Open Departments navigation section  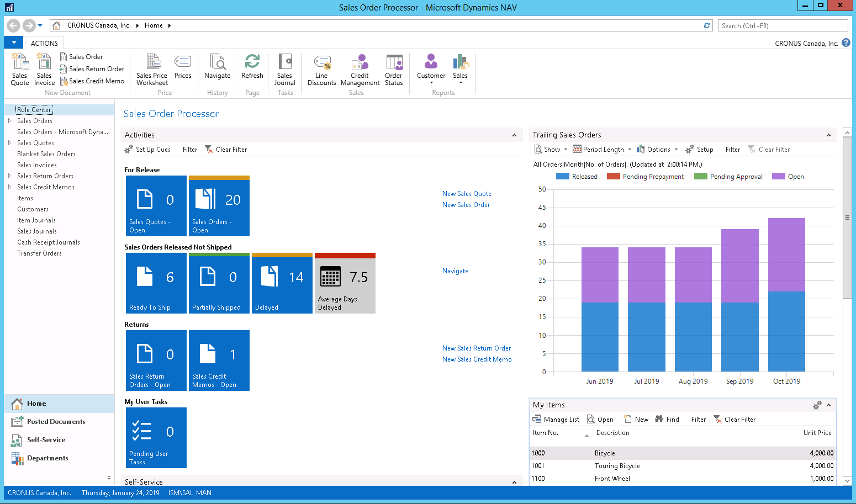pos(59,458)
